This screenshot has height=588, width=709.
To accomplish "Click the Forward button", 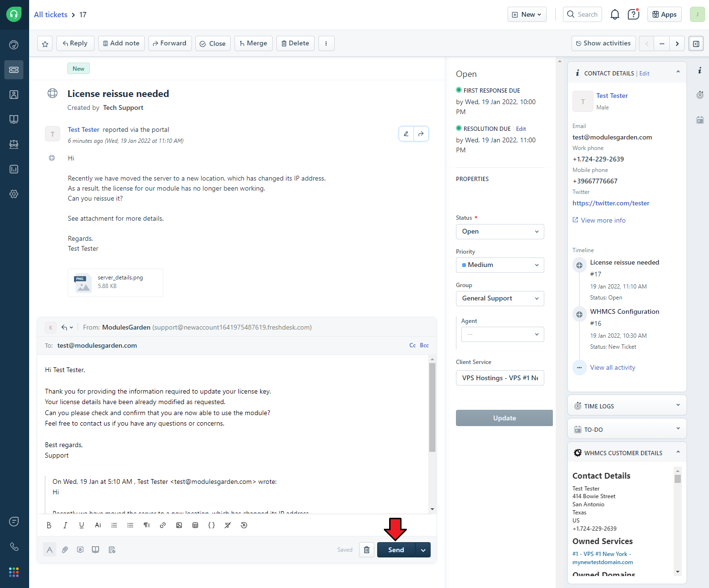I will (170, 43).
